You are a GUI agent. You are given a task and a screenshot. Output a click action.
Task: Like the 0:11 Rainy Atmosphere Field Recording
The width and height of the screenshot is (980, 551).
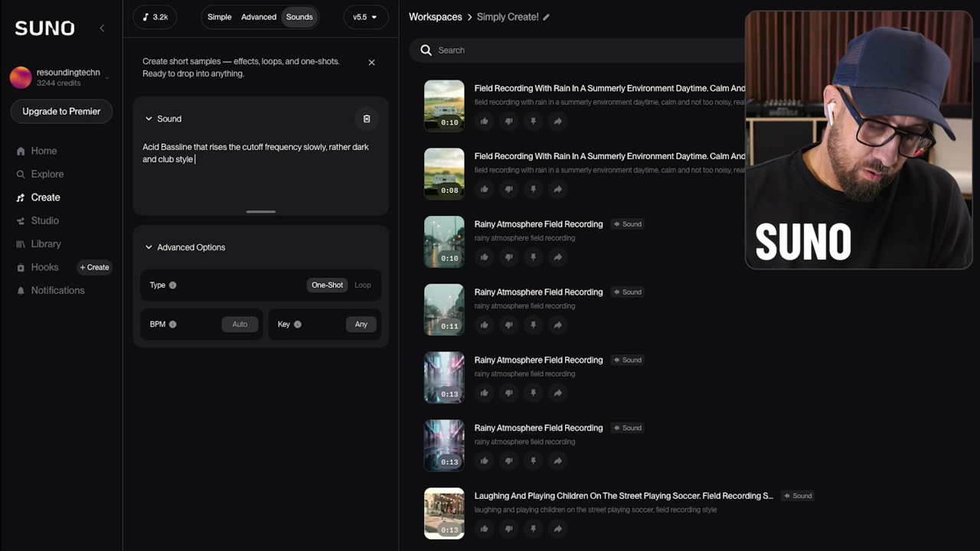point(484,325)
